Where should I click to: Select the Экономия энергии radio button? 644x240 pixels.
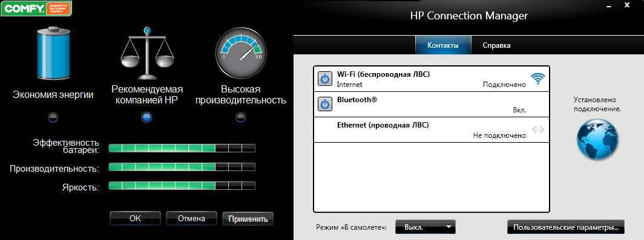click(53, 117)
